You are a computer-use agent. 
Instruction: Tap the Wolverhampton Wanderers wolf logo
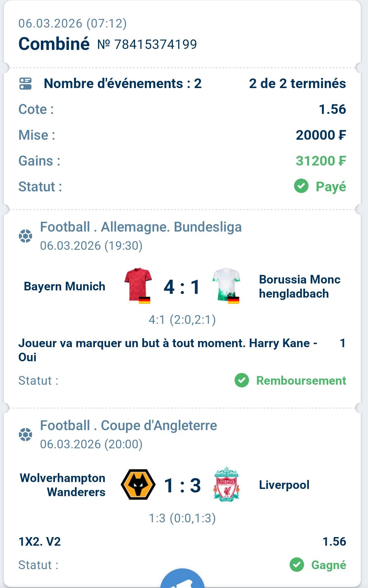point(138,484)
